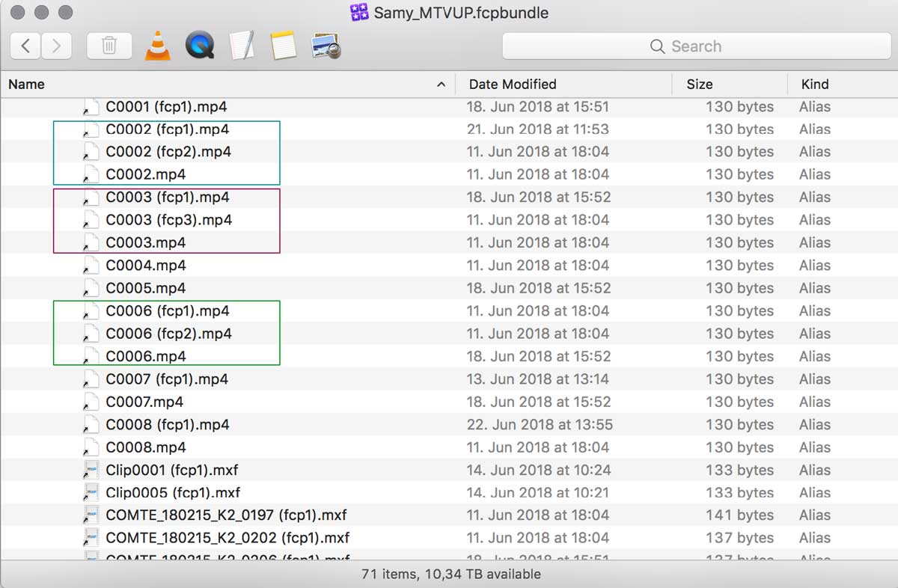The height and width of the screenshot is (588, 898).
Task: Click date 13. Jun 2018 at 13:14
Action: [538, 379]
